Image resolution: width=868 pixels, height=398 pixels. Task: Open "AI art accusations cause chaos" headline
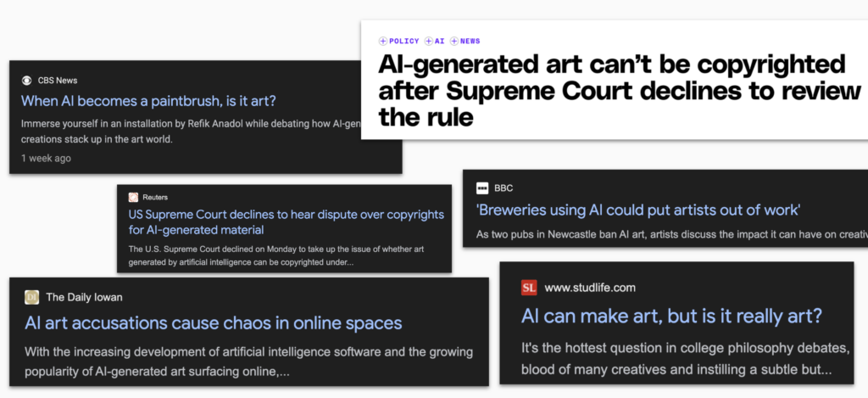(214, 323)
